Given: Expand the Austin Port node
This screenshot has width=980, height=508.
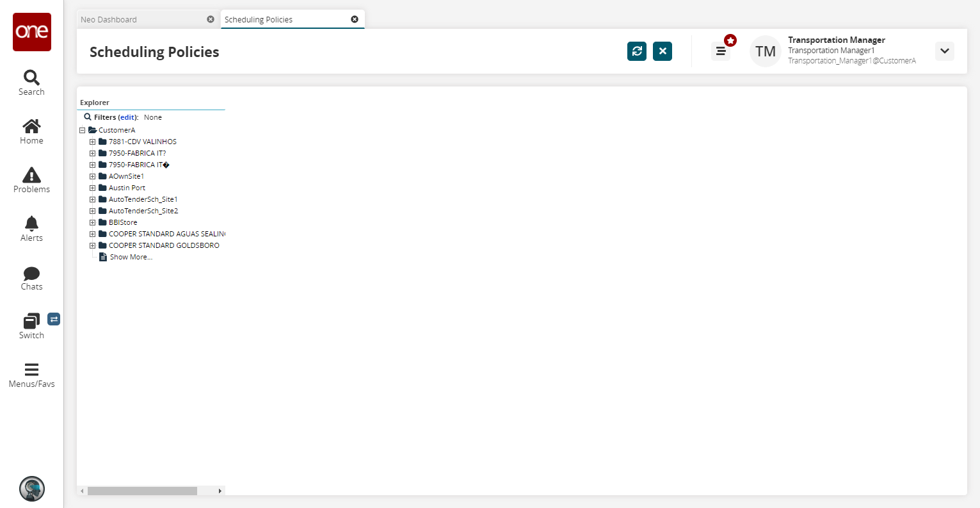Looking at the screenshot, I should tap(93, 188).
